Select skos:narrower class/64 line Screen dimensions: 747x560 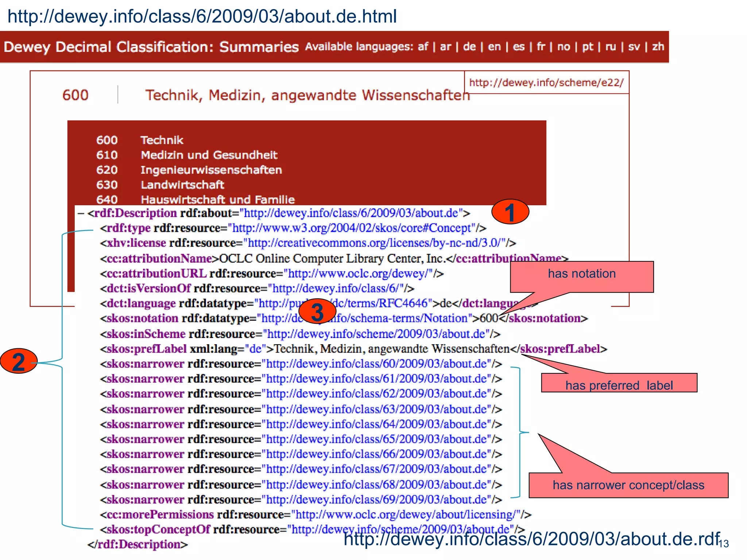point(301,425)
